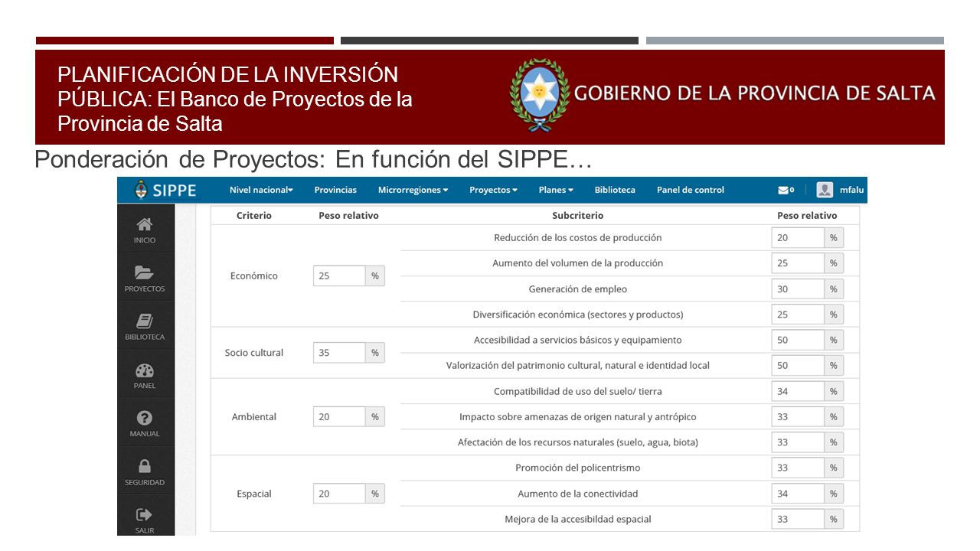Open Panel de control menu item
The height and width of the screenshot is (551, 980).
pyautogui.click(x=691, y=190)
